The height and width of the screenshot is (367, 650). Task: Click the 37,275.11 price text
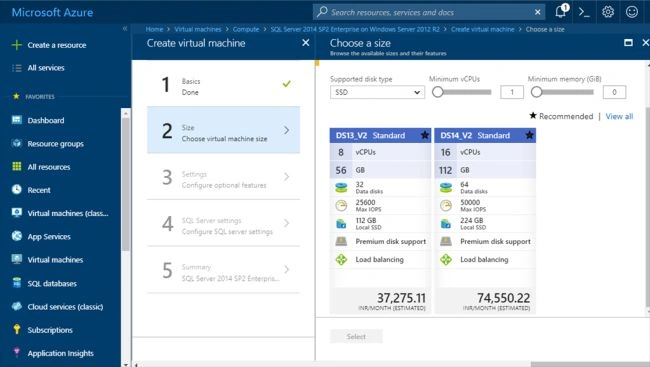[401, 298]
